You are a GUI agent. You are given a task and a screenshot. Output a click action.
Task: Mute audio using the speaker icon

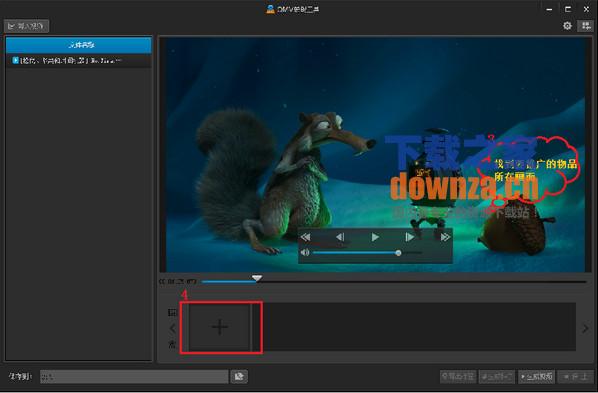(x=305, y=253)
